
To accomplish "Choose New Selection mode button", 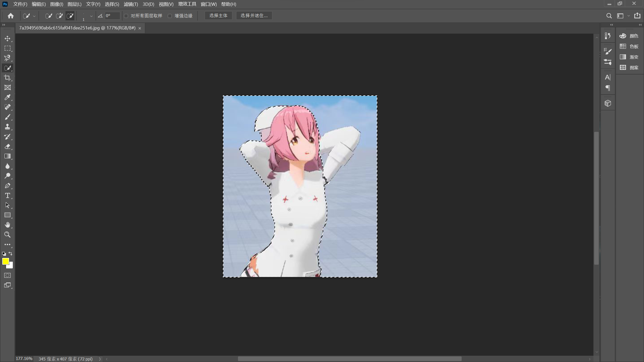I will (x=49, y=16).
